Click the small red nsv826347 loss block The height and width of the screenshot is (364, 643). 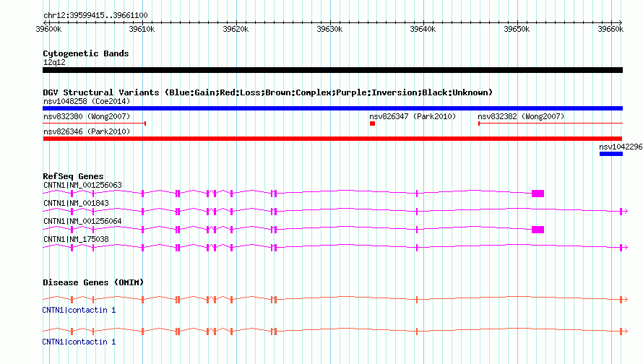372,123
